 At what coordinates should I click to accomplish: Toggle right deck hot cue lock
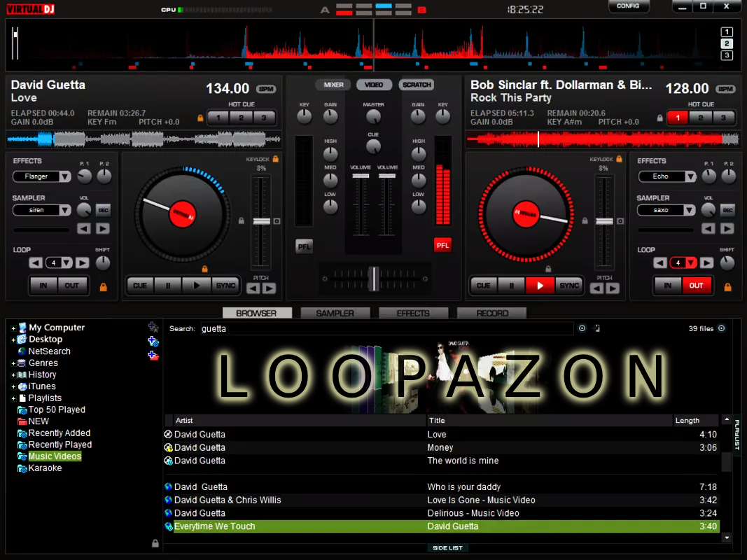pyautogui.click(x=659, y=118)
